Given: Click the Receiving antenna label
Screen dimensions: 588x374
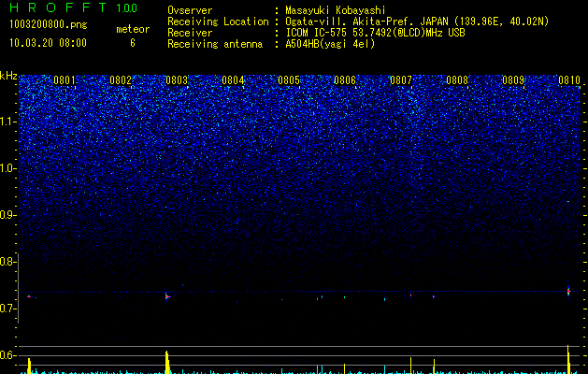Looking at the screenshot, I should [215, 44].
